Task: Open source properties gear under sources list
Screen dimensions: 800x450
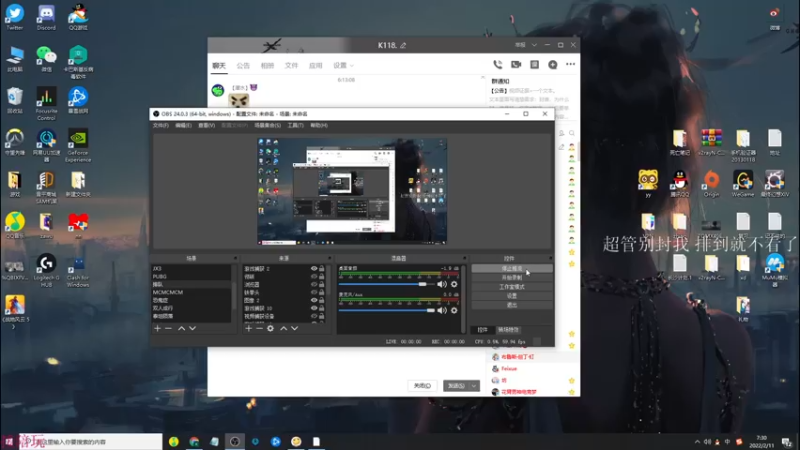Action: (x=270, y=329)
